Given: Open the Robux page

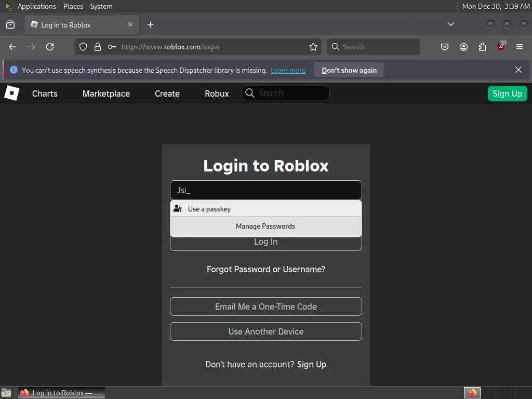Looking at the screenshot, I should tap(217, 94).
